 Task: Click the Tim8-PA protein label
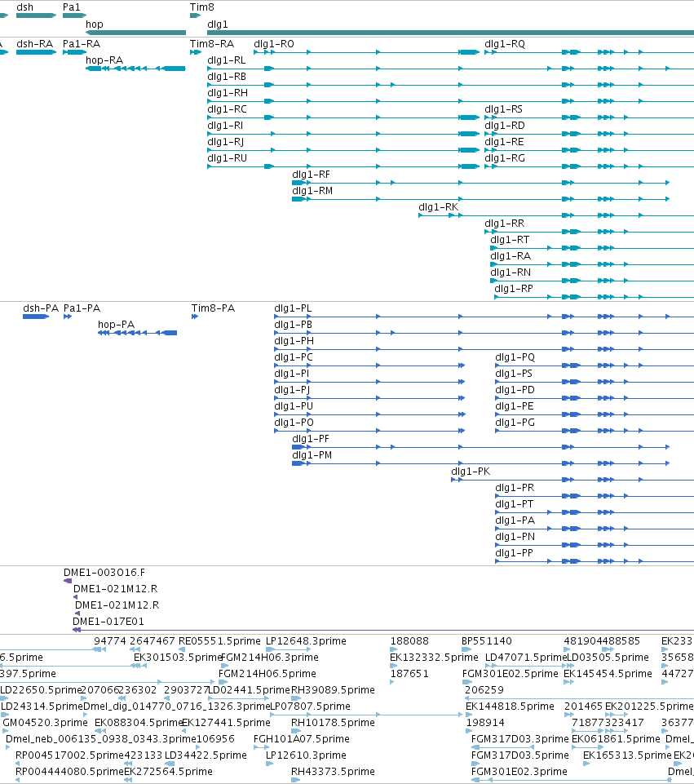(x=214, y=308)
